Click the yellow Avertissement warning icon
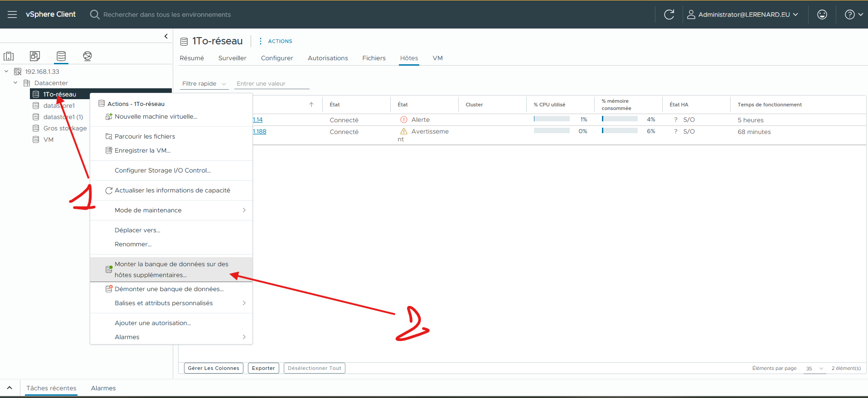The height and width of the screenshot is (398, 868). pyautogui.click(x=404, y=131)
